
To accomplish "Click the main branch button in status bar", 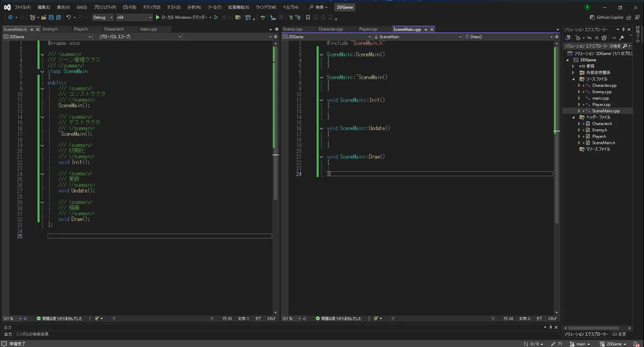I will coord(581,344).
